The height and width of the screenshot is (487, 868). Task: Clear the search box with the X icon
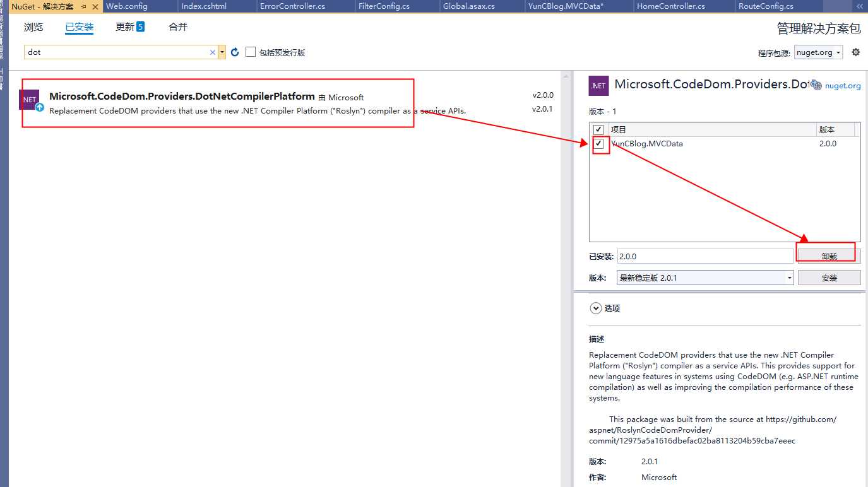point(212,52)
